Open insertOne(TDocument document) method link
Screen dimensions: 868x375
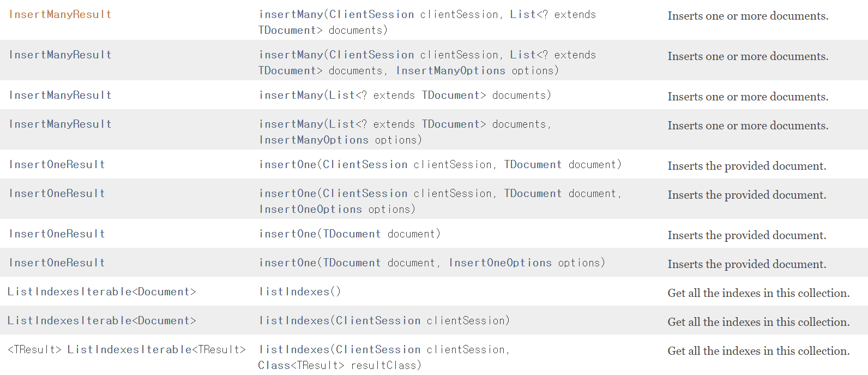(287, 234)
